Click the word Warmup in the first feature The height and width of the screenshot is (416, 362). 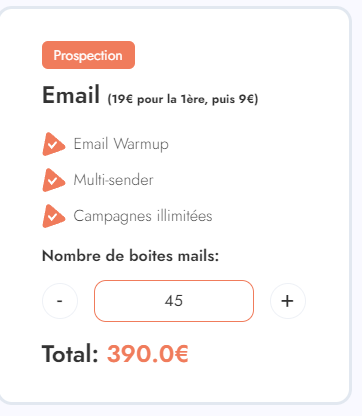(141, 144)
